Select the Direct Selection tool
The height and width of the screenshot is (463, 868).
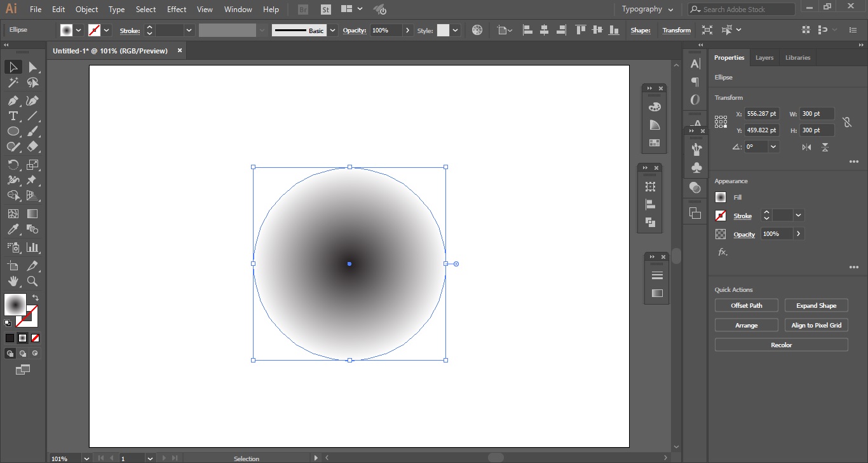click(x=32, y=67)
